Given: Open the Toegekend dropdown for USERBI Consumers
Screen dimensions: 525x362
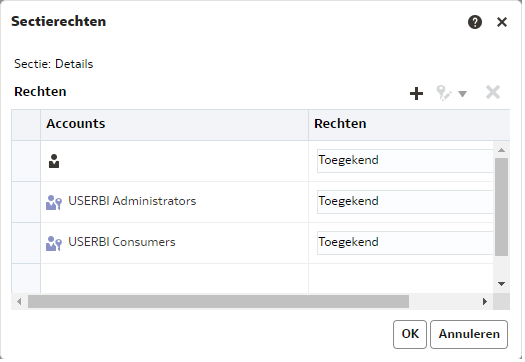Looking at the screenshot, I should click(405, 243).
